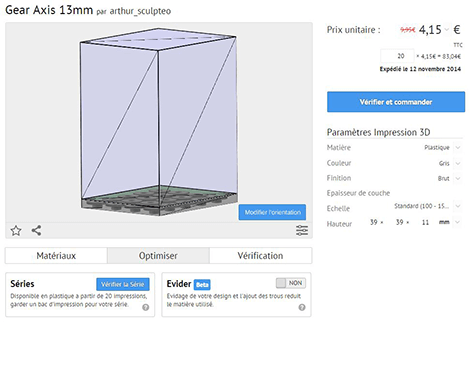The width and height of the screenshot is (470, 377).
Task: Expand the Matière Plastique dropdown
Action: [458, 147]
